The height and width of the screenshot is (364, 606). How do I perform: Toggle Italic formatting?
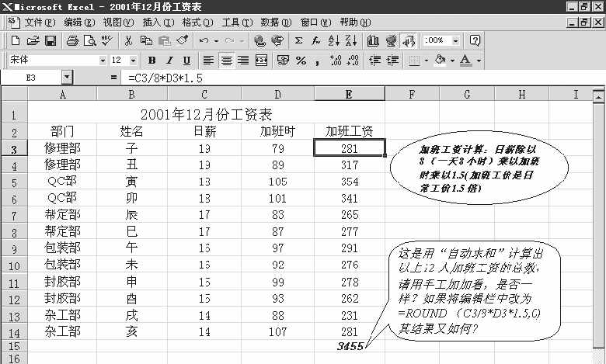[x=169, y=61]
